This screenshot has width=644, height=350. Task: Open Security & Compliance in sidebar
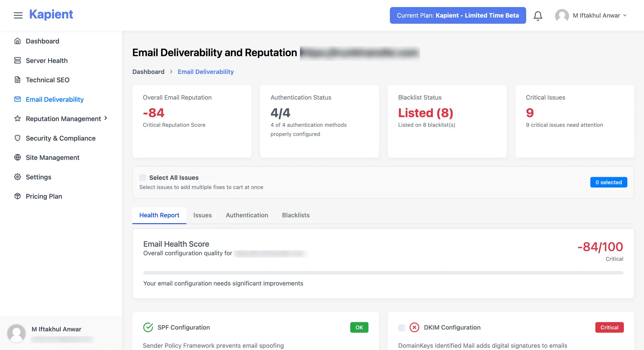coord(61,138)
